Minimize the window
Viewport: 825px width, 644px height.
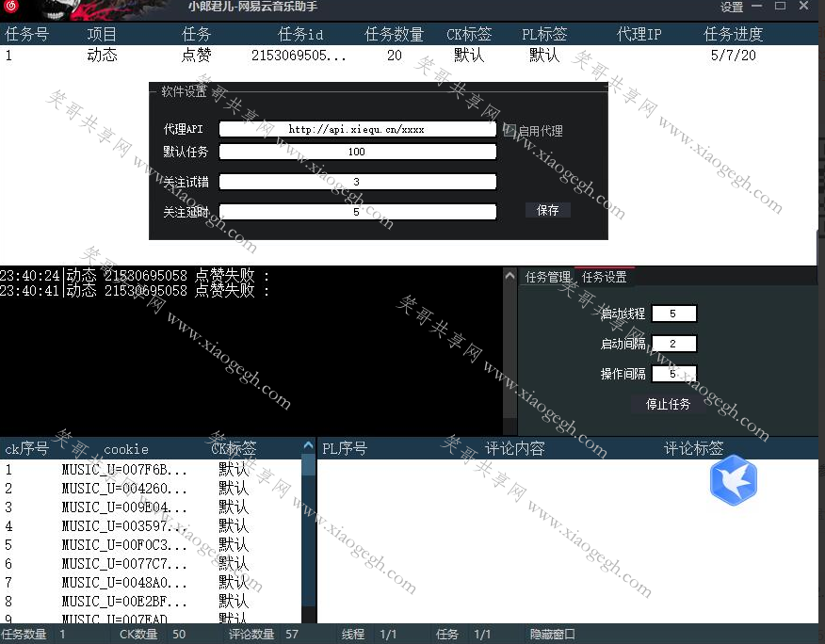(x=756, y=6)
